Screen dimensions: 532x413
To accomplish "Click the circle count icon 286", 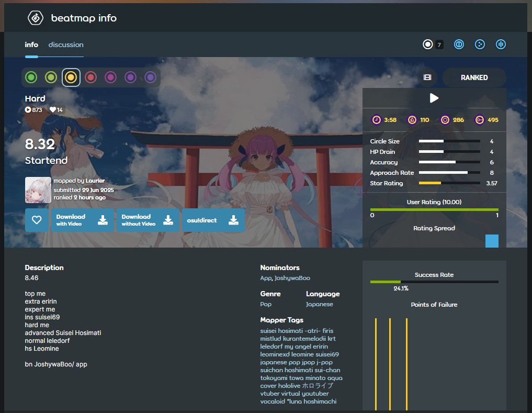I will 445,120.
